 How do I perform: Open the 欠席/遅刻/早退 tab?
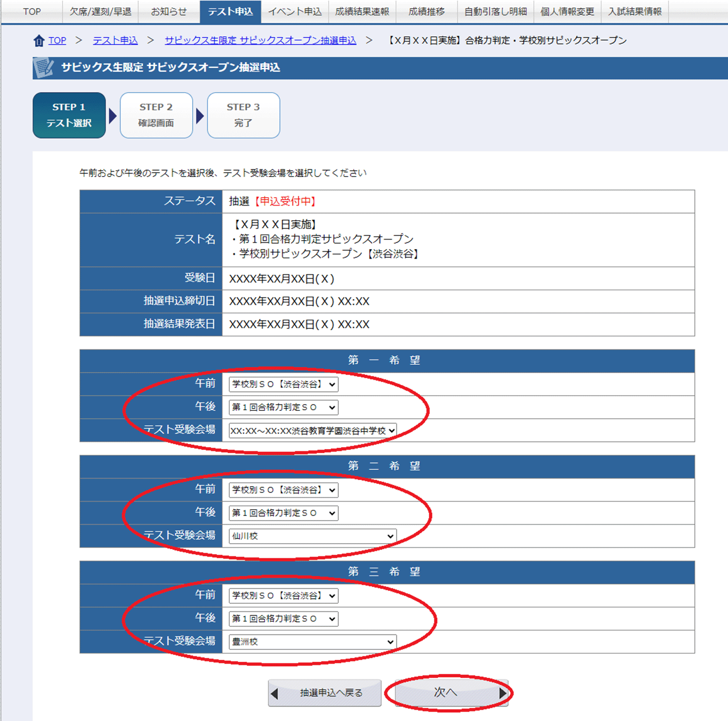100,12
